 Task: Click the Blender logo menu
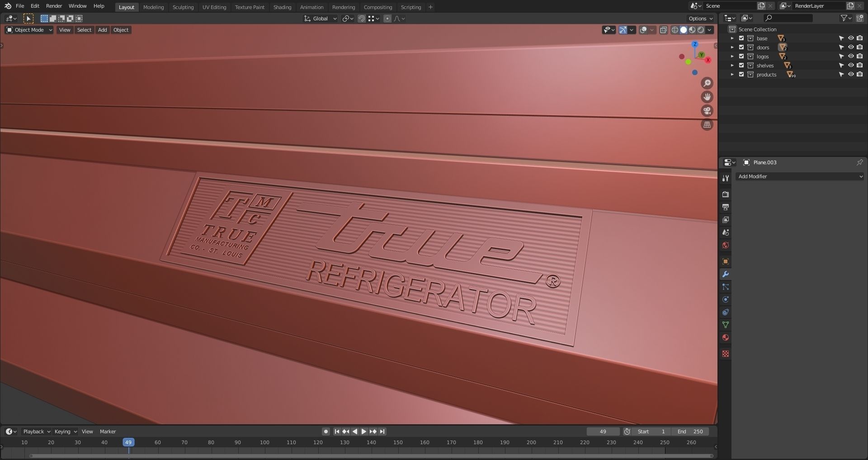click(x=8, y=6)
